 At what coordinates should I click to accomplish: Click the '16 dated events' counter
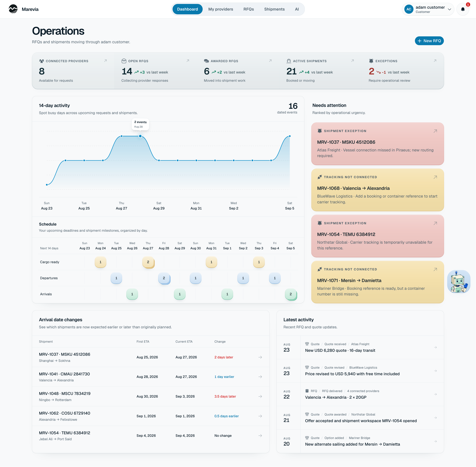[x=287, y=108]
